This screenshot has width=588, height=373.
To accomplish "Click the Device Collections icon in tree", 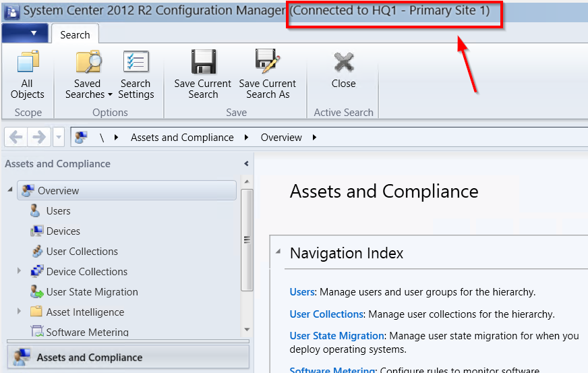I will [36, 271].
